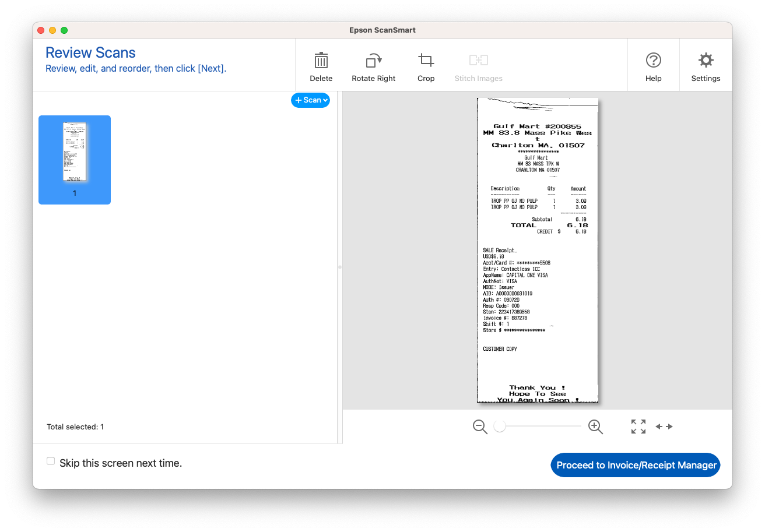Open Settings with the gear icon

(706, 67)
